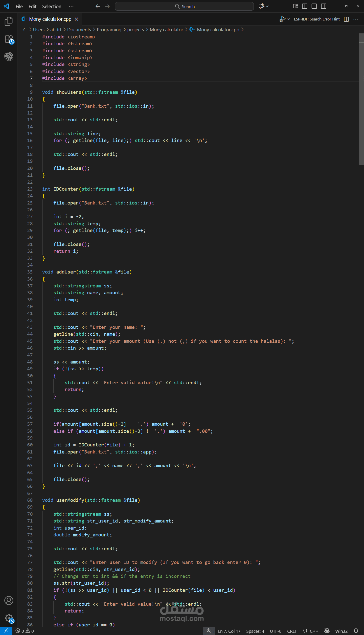Open the Edit menu

32,6
